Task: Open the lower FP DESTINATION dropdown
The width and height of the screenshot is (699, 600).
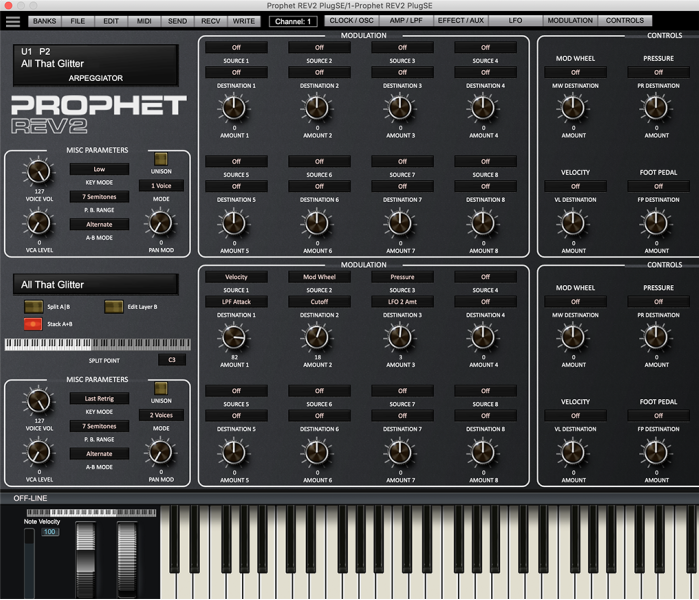Action: coord(658,415)
